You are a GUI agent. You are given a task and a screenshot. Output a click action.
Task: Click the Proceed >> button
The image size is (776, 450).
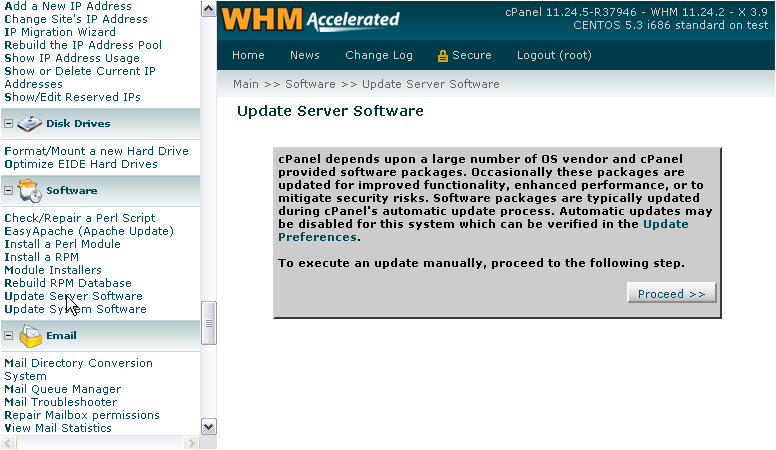(x=671, y=294)
